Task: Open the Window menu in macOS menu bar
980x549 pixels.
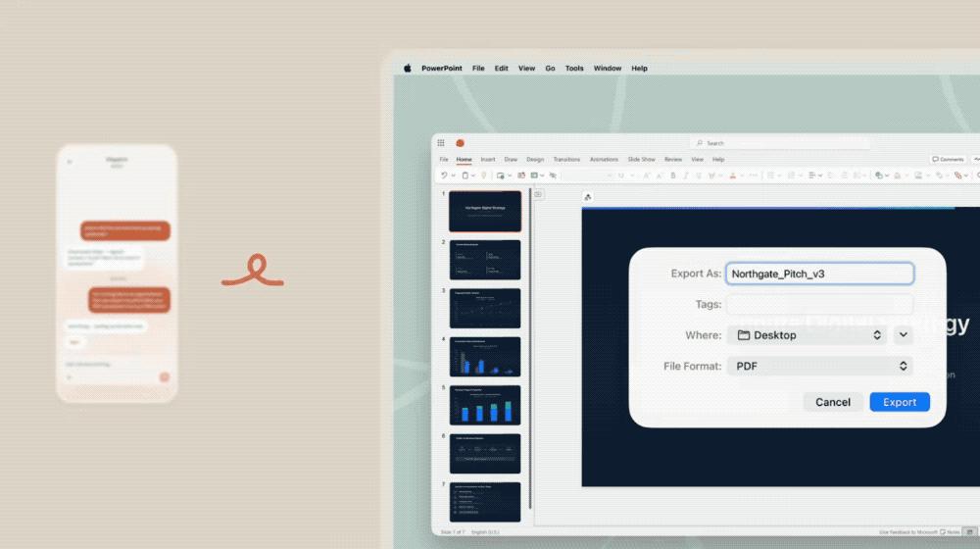Action: tap(608, 69)
